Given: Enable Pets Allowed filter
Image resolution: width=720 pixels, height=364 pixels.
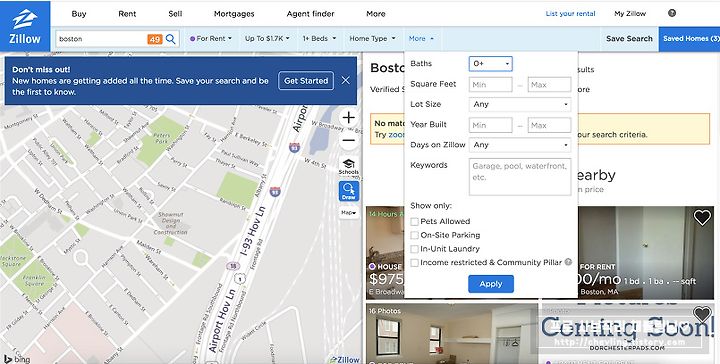Looking at the screenshot, I should [x=414, y=222].
